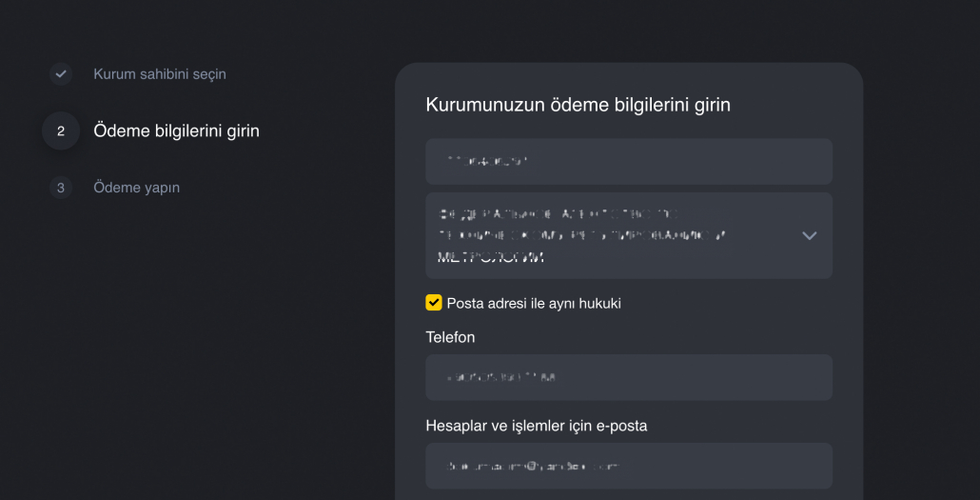Focus the first field under the heading
This screenshot has width=980, height=500.
click(x=628, y=162)
